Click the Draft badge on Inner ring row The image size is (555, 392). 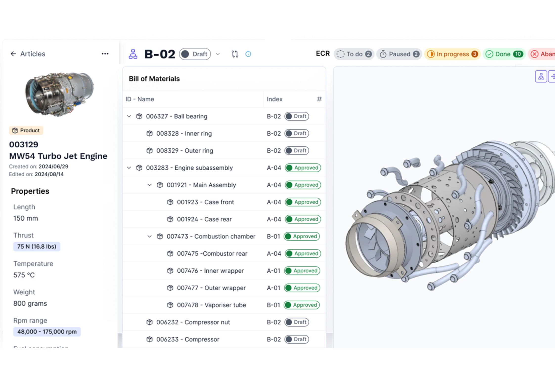[x=297, y=134]
